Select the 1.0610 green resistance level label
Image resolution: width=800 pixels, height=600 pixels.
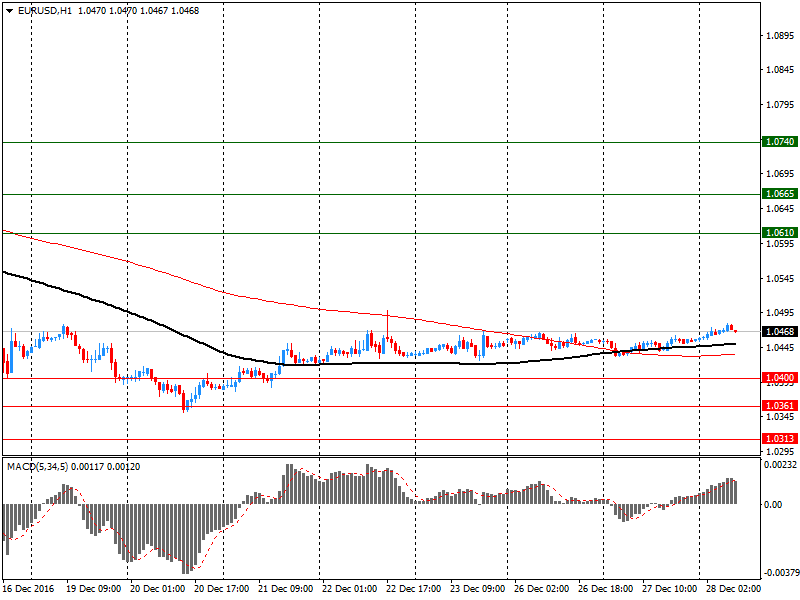(779, 233)
